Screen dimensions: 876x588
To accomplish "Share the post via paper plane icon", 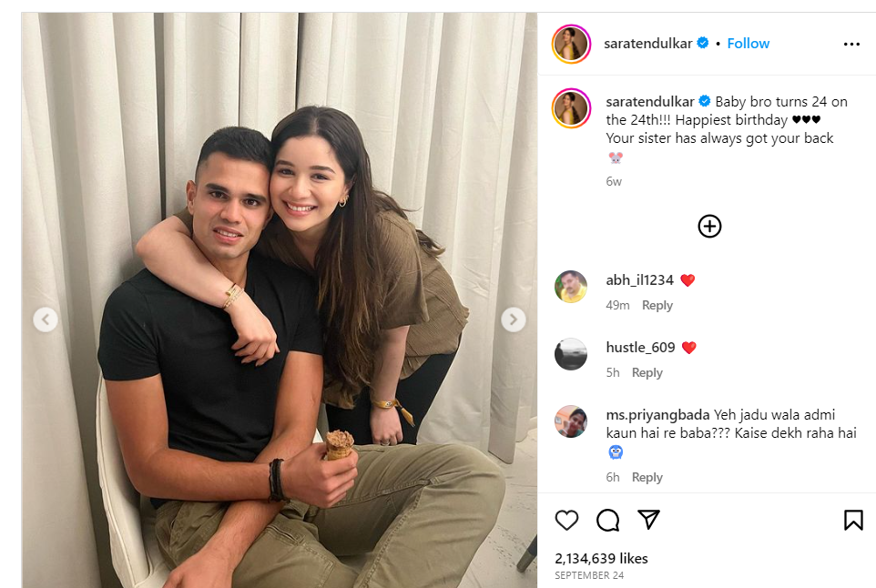I will click(x=648, y=520).
